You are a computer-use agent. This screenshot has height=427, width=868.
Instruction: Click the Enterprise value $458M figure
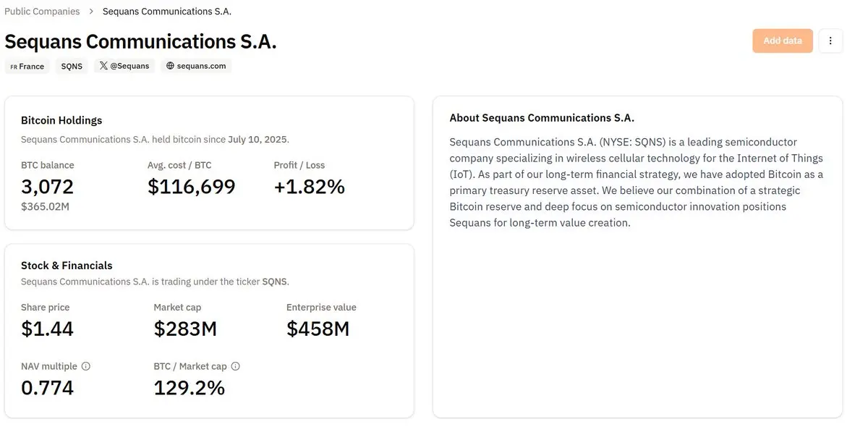(318, 329)
